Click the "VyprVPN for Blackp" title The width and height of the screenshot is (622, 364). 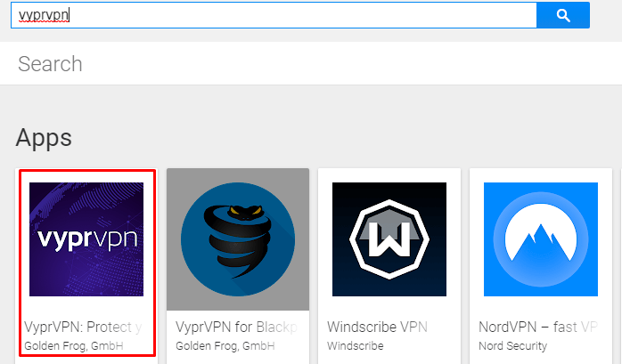(x=236, y=328)
